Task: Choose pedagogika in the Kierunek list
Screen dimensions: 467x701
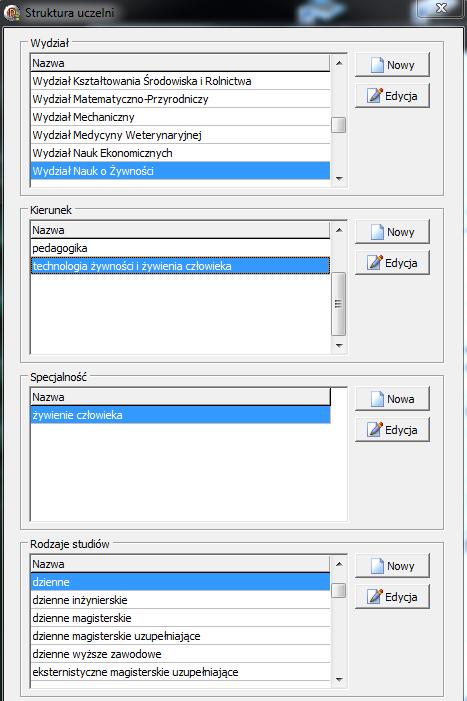Action: coord(181,248)
